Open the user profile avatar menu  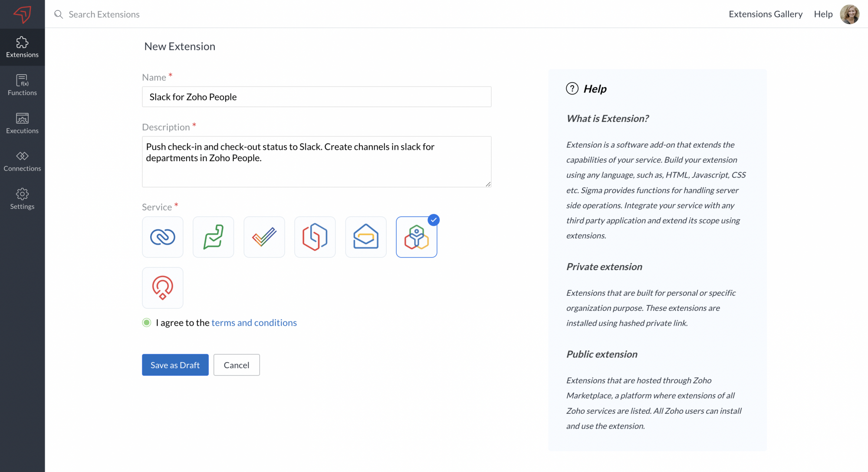click(x=849, y=14)
